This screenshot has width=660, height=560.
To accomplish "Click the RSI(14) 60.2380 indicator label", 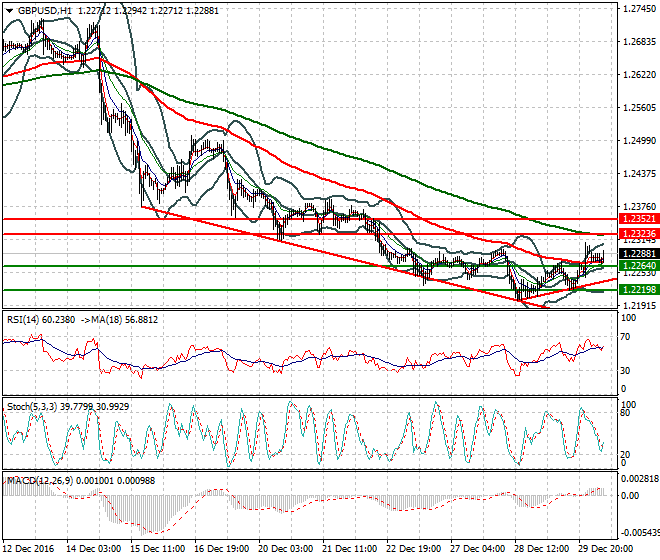I will coord(41,320).
